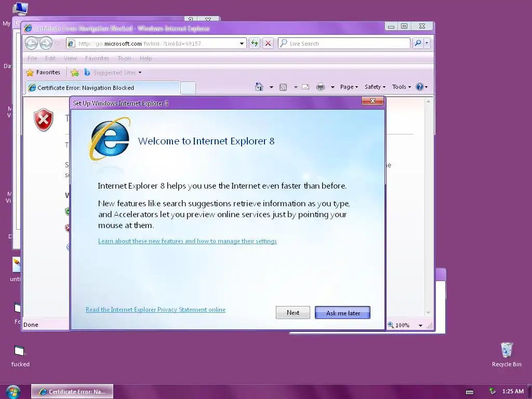Click the 1:25 AM clock
The image size is (532, 399).
point(513,391)
